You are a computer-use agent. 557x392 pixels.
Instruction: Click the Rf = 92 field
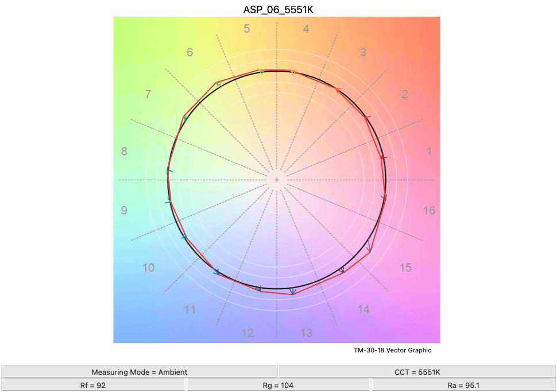click(x=93, y=385)
